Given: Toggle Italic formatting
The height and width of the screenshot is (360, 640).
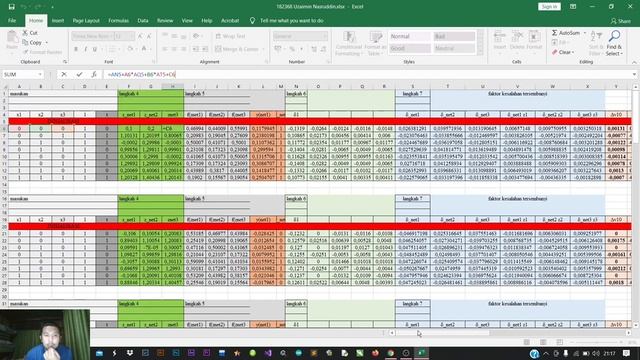Looking at the screenshot, I should (x=85, y=49).
